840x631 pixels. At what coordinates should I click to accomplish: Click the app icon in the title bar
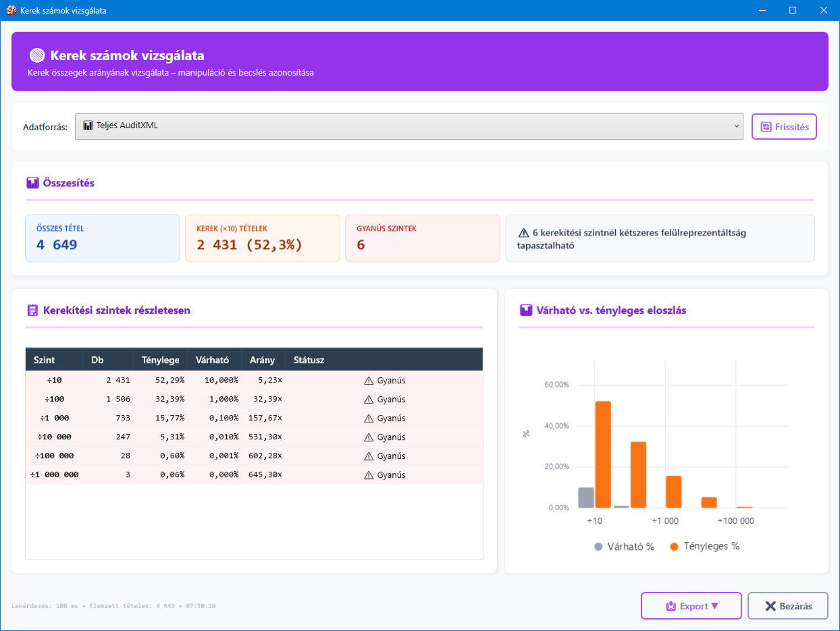(11, 11)
